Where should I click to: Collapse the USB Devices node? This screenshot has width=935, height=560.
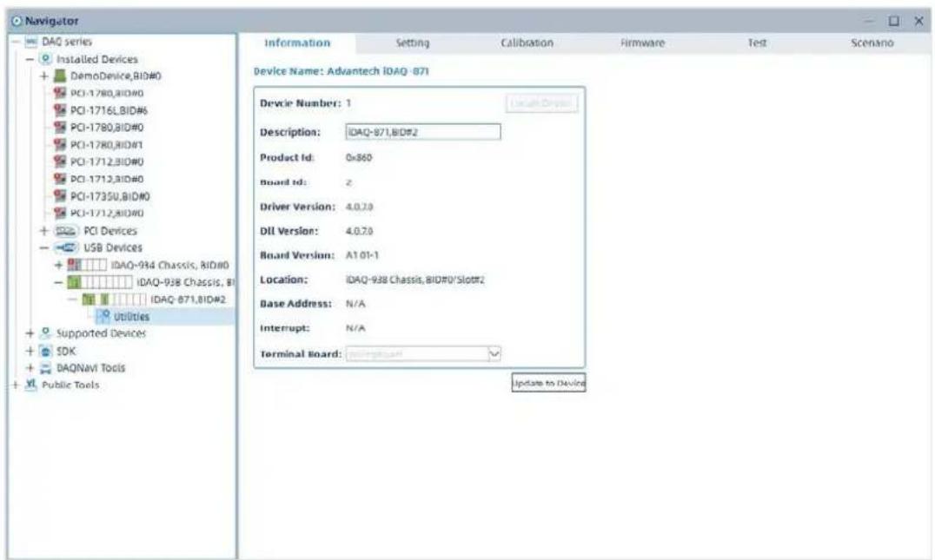click(x=44, y=247)
